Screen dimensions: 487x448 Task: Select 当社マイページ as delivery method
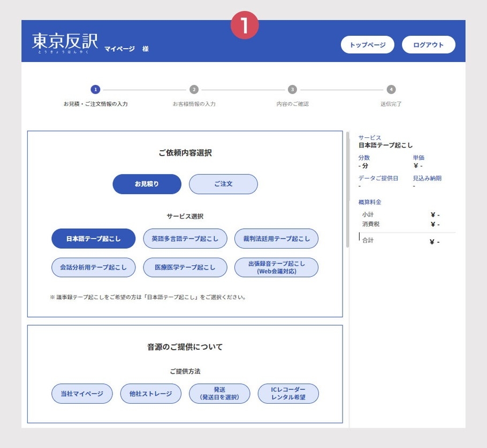pyautogui.click(x=82, y=393)
